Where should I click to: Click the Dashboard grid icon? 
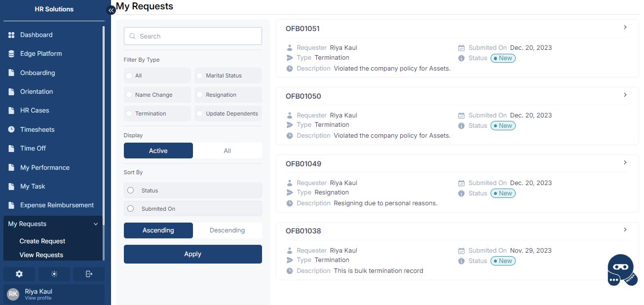[x=11, y=35]
